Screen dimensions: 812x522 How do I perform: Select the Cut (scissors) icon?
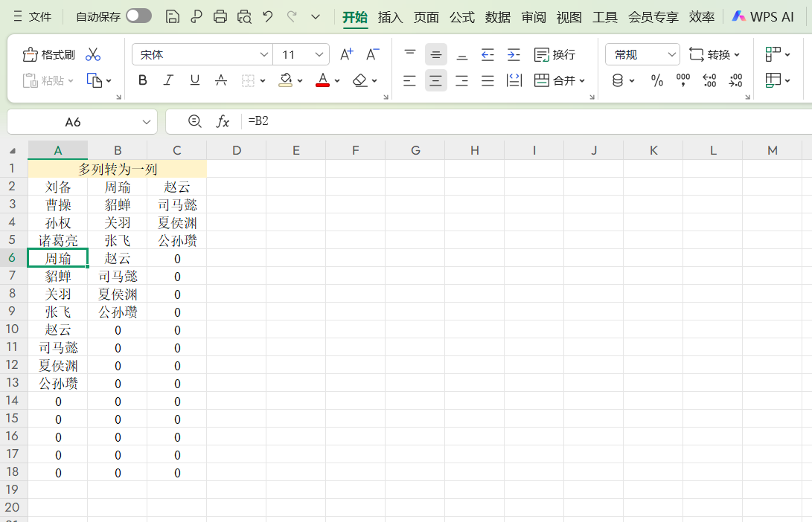click(x=92, y=54)
